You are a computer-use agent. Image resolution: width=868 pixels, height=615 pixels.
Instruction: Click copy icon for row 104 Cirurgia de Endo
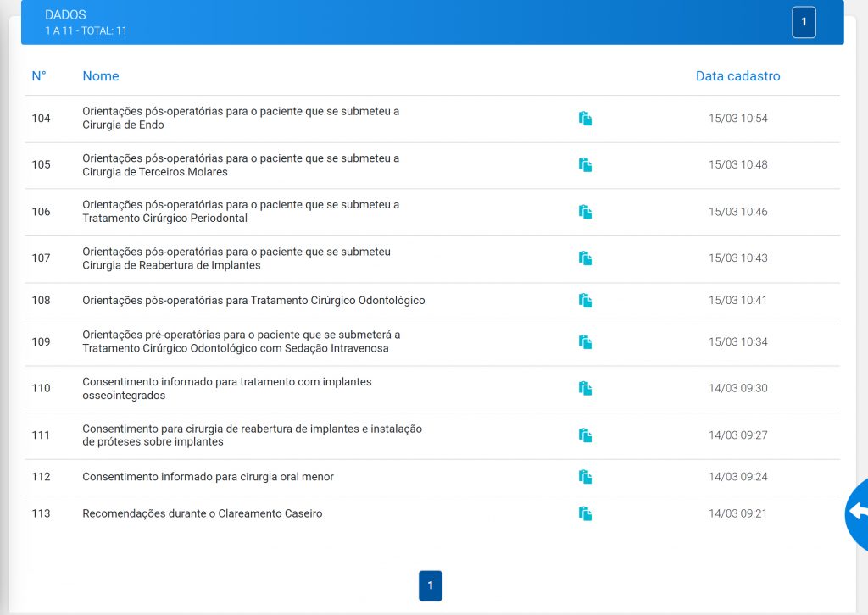point(585,119)
